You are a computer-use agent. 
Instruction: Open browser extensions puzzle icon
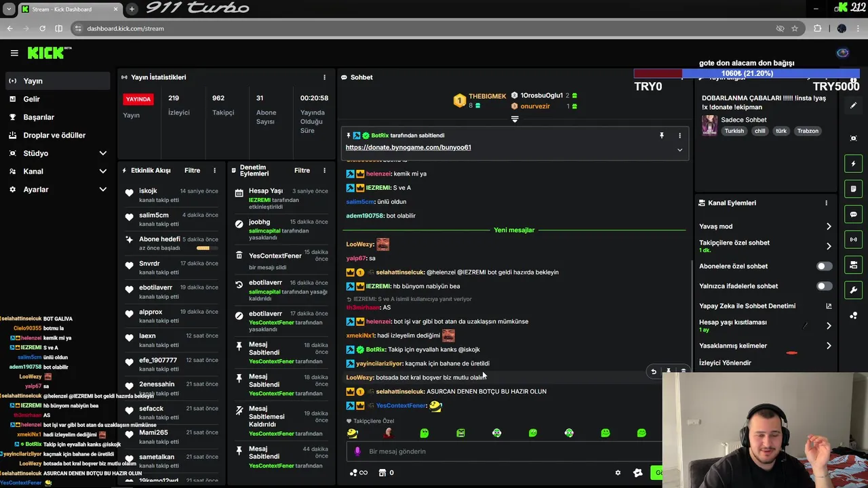[817, 28]
